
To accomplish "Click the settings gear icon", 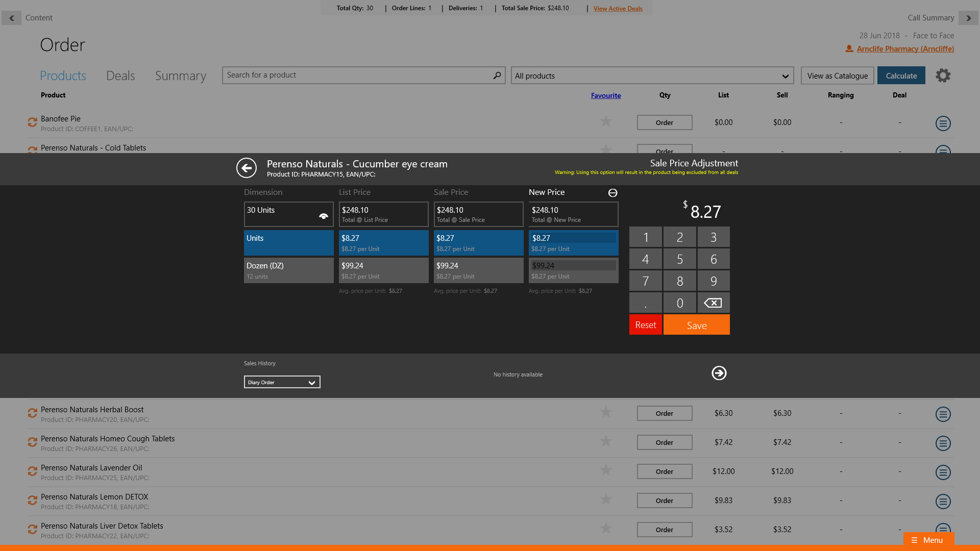I will 943,76.
